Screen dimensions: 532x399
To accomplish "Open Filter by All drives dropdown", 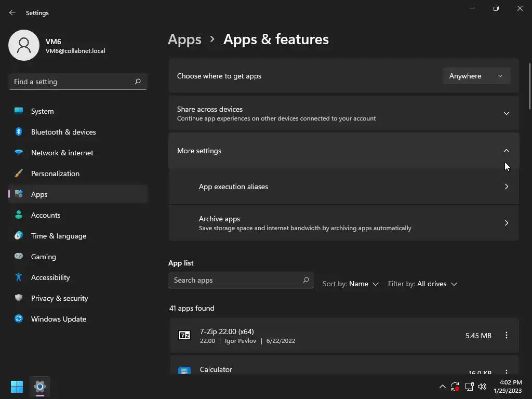I will click(422, 284).
